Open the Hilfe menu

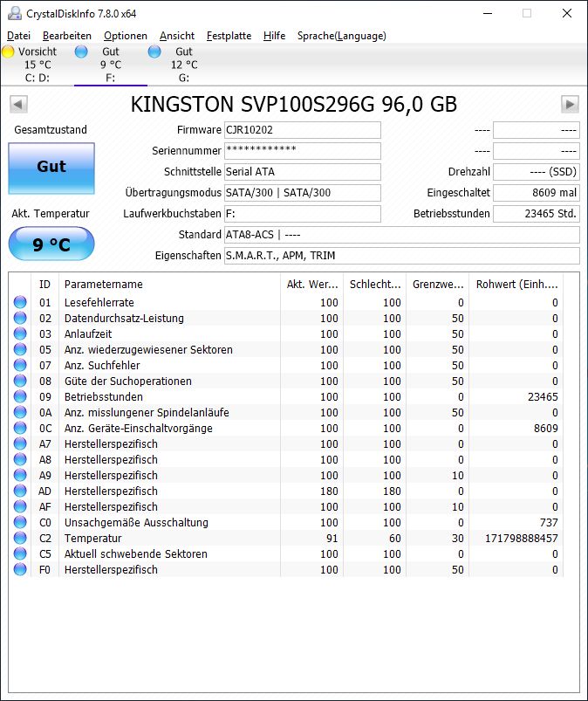click(x=274, y=36)
